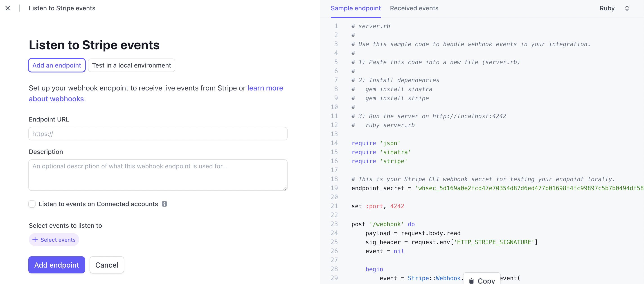Click the plus icon on Select events
Screen dimensions: 644x284
(x=35, y=240)
